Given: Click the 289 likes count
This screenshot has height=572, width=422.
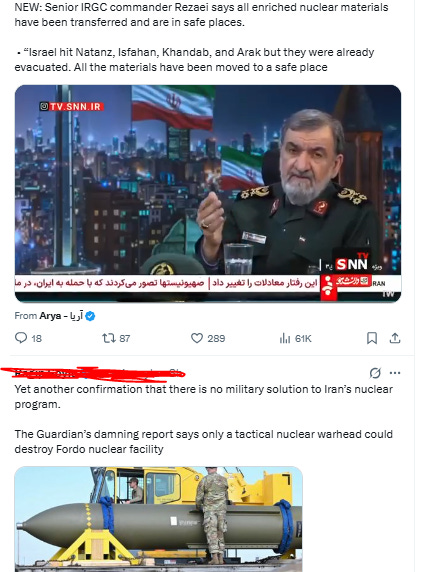Looking at the screenshot, I should 216,339.
